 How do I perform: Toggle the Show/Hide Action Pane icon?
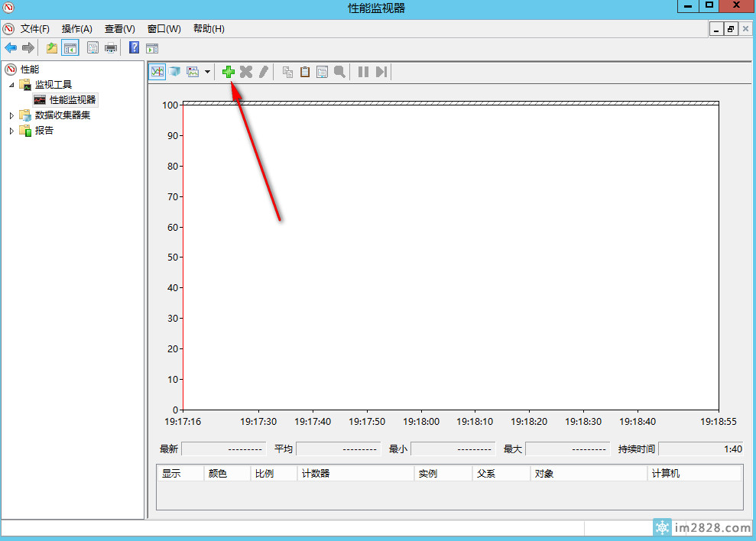pyautogui.click(x=152, y=48)
